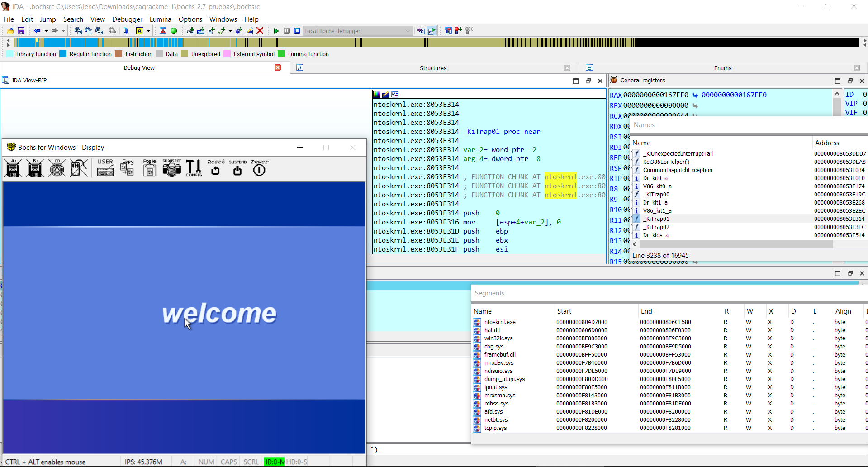Image resolution: width=868 pixels, height=467 pixels.
Task: Click the Save database floppy icon
Action: (x=21, y=31)
